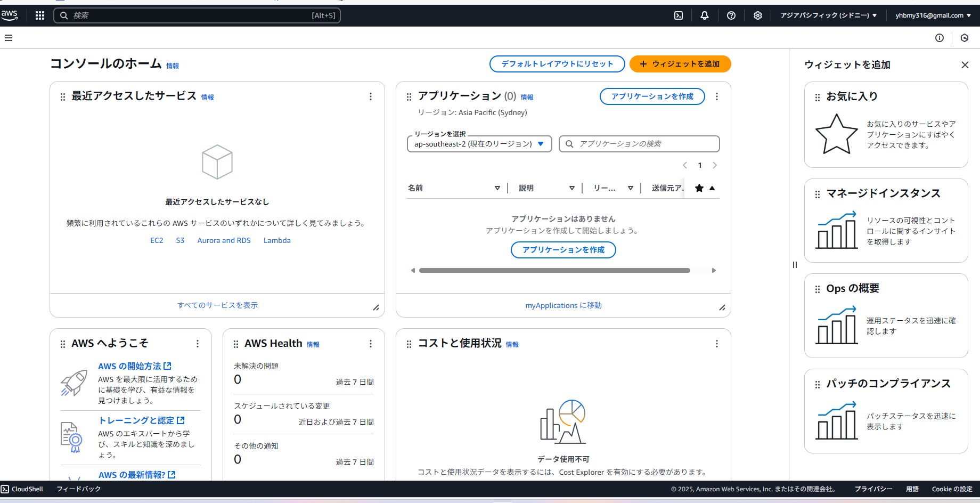
Task: Click resize handle of recently visited widget
Action: tap(376, 307)
